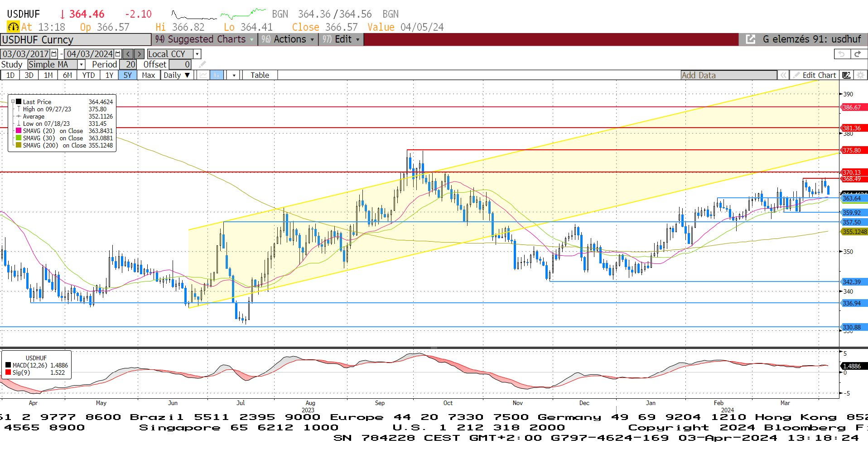Open the end date calendar picker icon
The height and width of the screenshot is (463, 868).
pyautogui.click(x=118, y=54)
